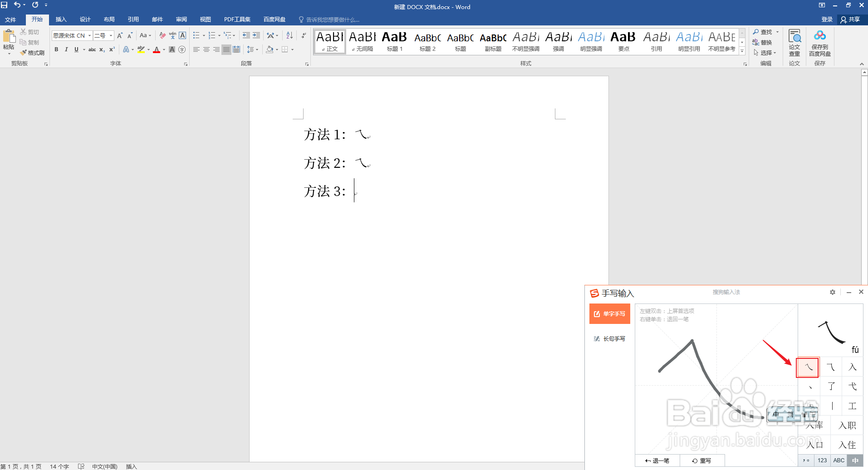Screen dimensions: 868x470
Task: Toggle Underline formatting
Action: [x=76, y=49]
